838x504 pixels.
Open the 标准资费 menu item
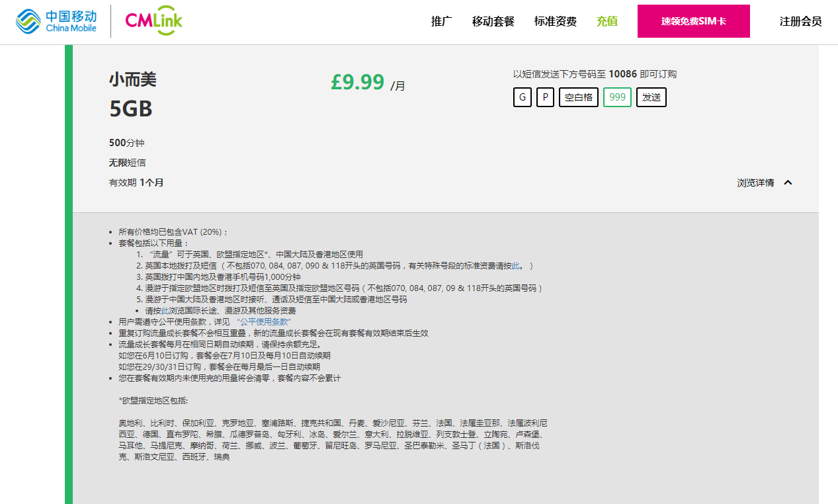click(x=556, y=21)
